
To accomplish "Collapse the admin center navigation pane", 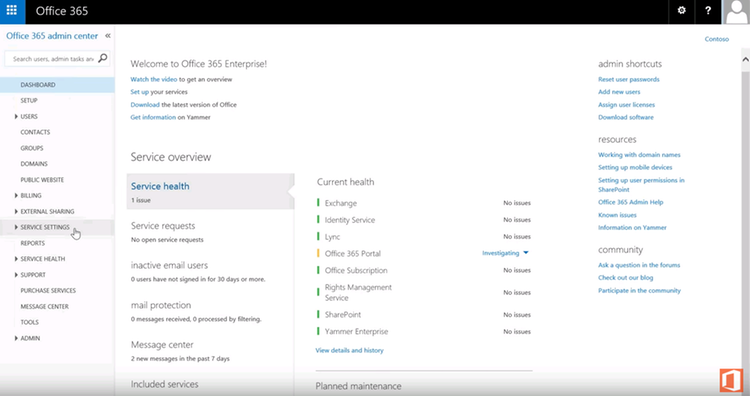I will pyautogui.click(x=108, y=36).
